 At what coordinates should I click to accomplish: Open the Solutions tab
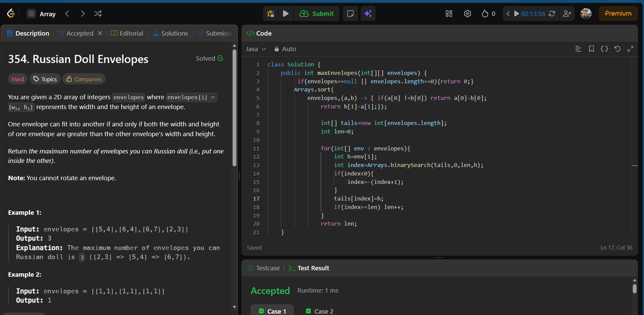pyautogui.click(x=170, y=33)
